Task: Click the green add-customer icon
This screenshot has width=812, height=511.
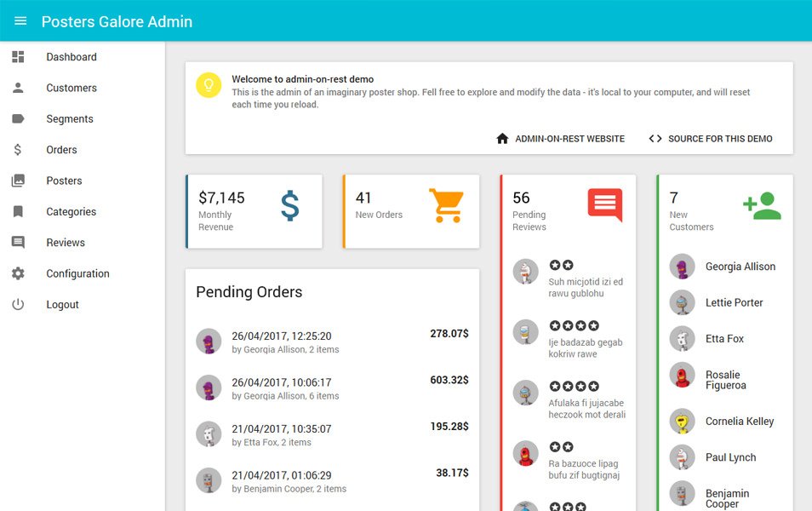Action: pyautogui.click(x=762, y=206)
